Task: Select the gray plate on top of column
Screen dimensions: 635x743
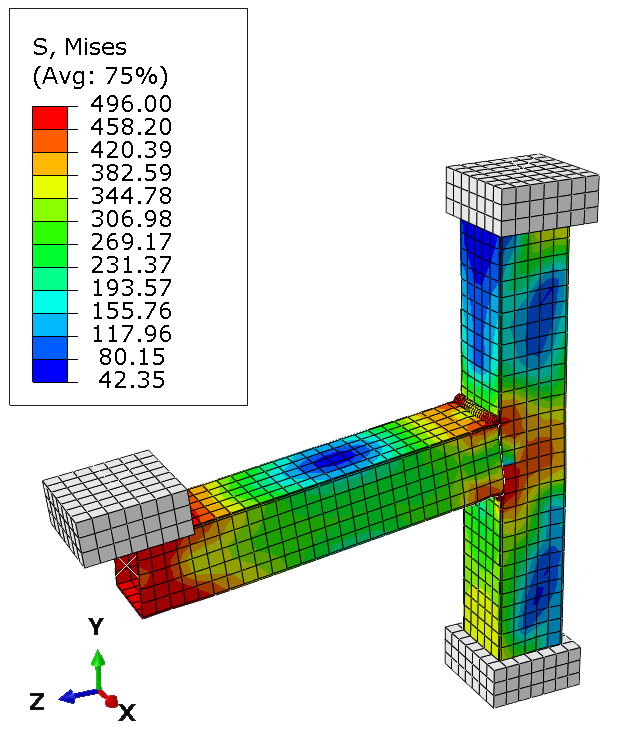Action: tap(522, 193)
